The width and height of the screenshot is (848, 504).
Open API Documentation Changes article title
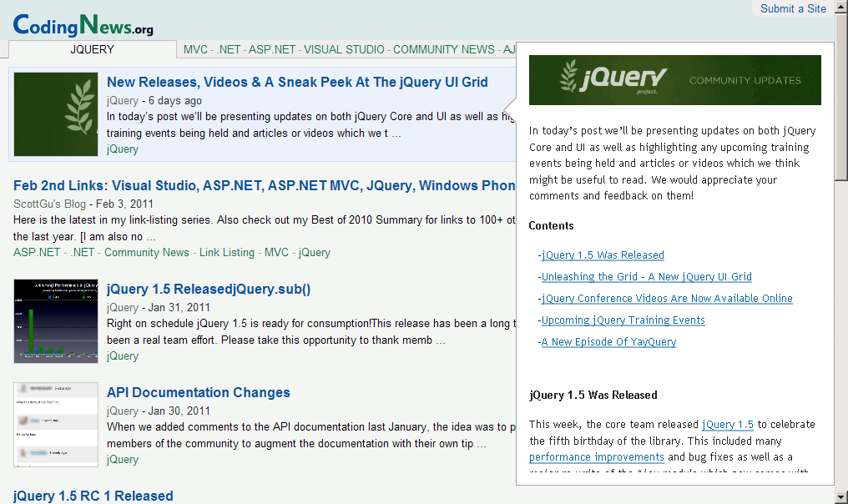(198, 392)
